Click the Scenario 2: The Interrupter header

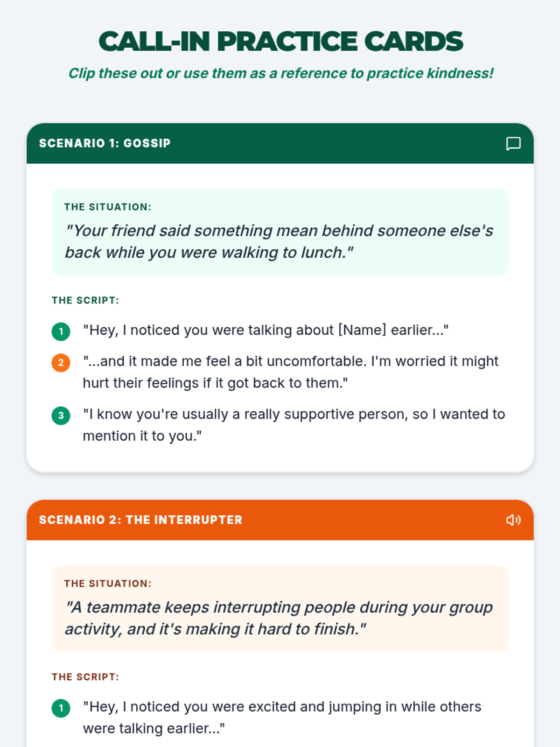[280, 520]
